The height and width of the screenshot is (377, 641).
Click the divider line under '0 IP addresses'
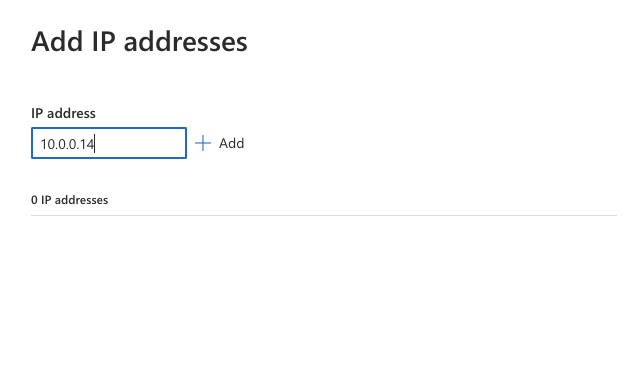[324, 215]
